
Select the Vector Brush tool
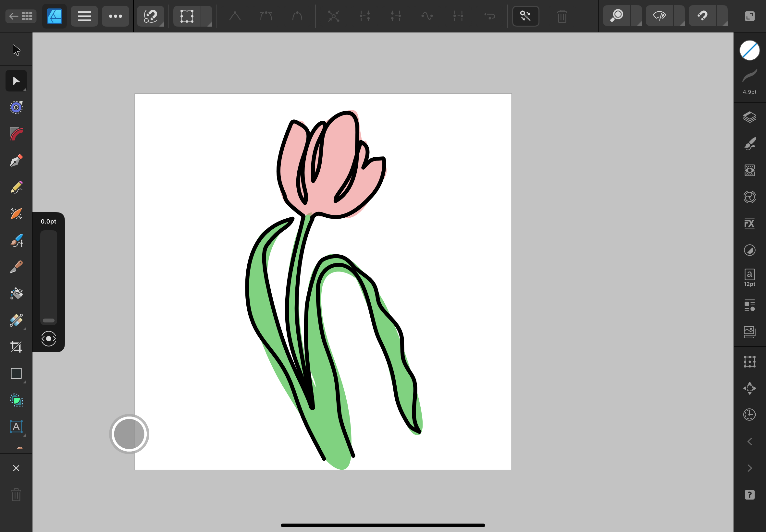16,214
